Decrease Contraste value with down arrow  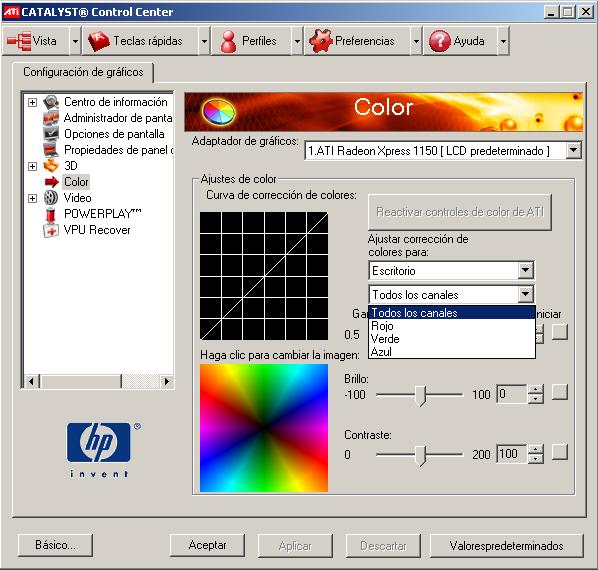pos(536,459)
